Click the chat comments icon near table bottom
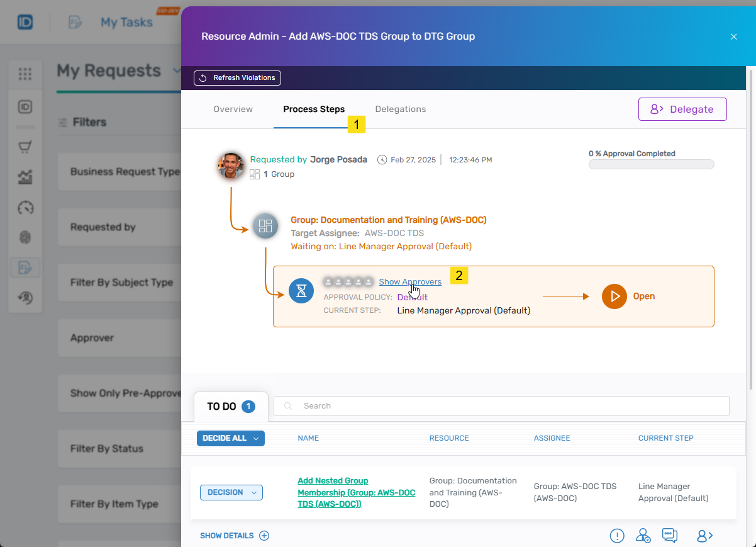The width and height of the screenshot is (756, 547). coord(669,535)
